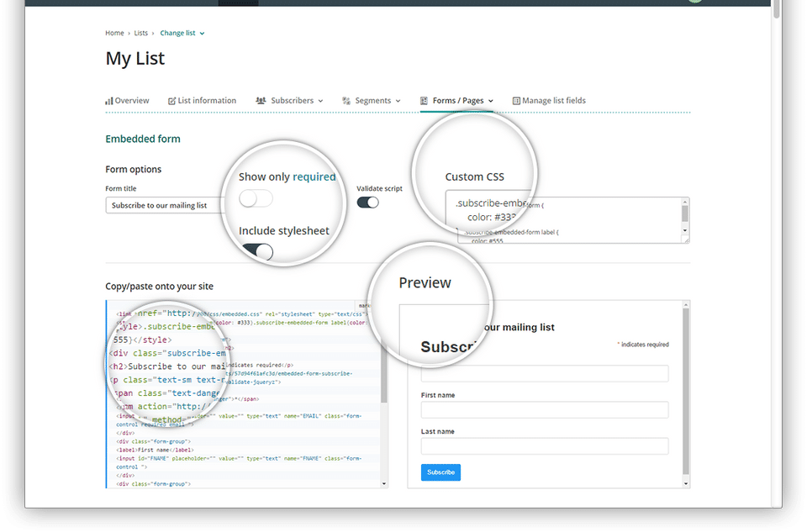Click the Overview bar chart icon
Viewport: 807px width, 532px height.
coord(108,101)
